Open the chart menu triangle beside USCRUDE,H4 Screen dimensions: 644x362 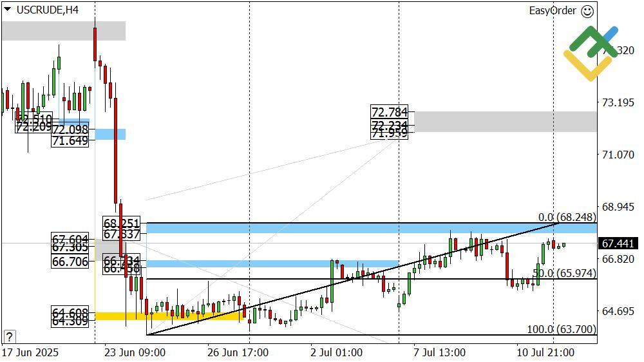pos(8,10)
